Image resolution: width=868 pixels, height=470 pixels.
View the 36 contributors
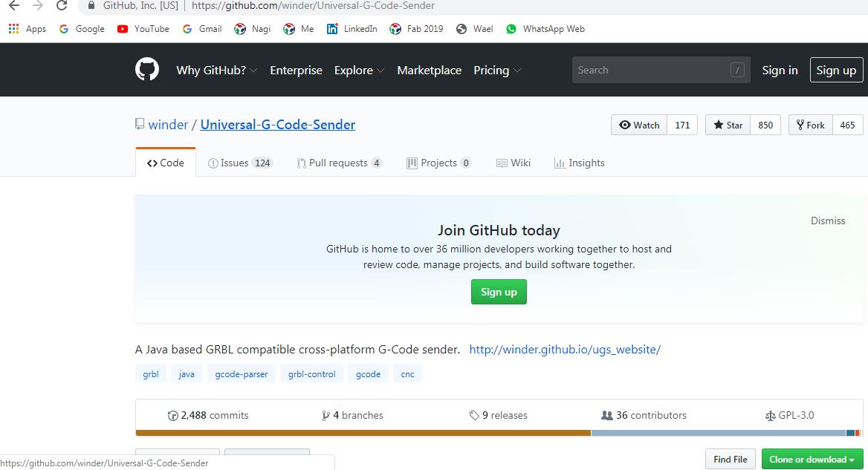tap(644, 415)
